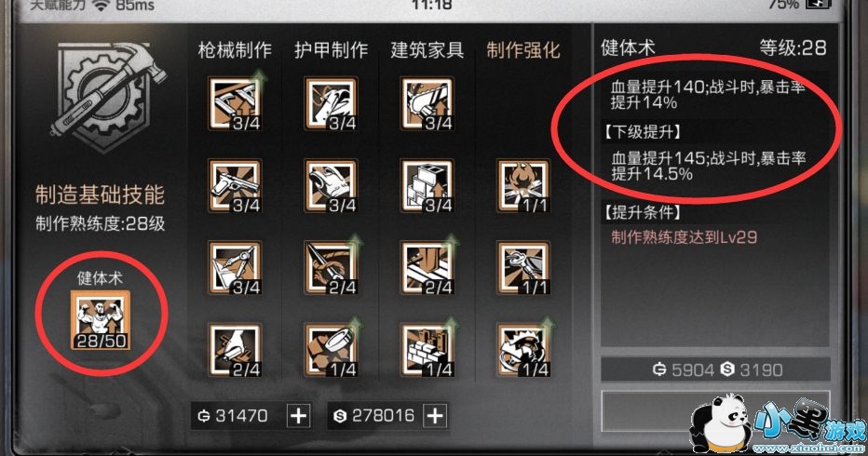Open the chainsaw skill in 建筑家具 column
Viewport: 868px width, 456px height.
(427, 103)
